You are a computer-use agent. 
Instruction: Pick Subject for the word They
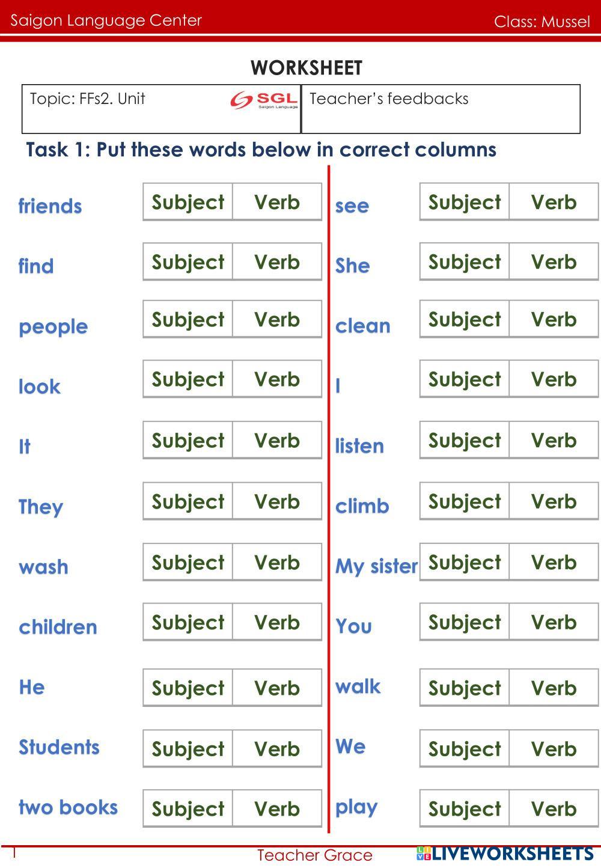pyautogui.click(x=188, y=501)
